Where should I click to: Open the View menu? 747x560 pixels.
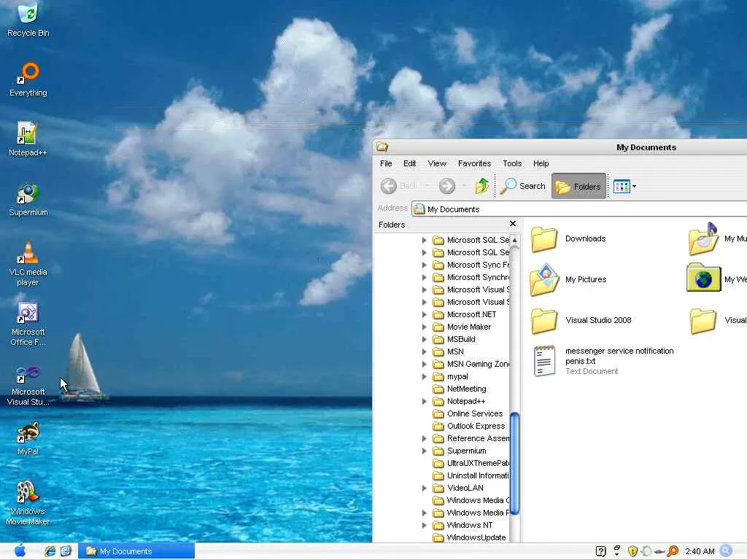point(437,163)
